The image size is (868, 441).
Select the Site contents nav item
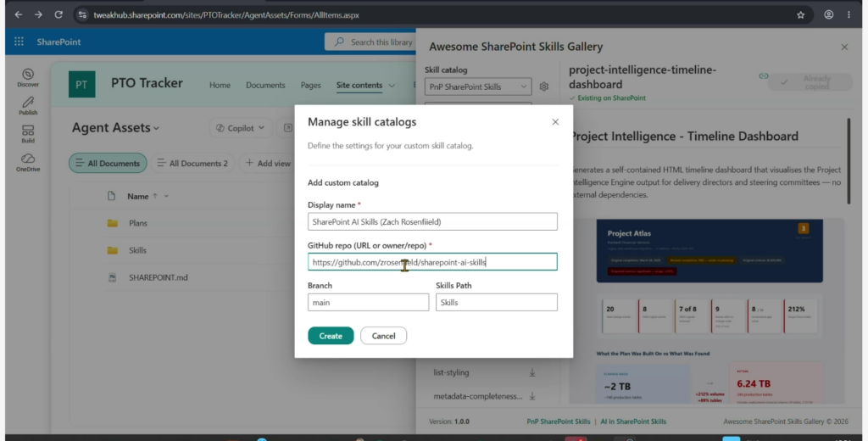click(x=359, y=86)
